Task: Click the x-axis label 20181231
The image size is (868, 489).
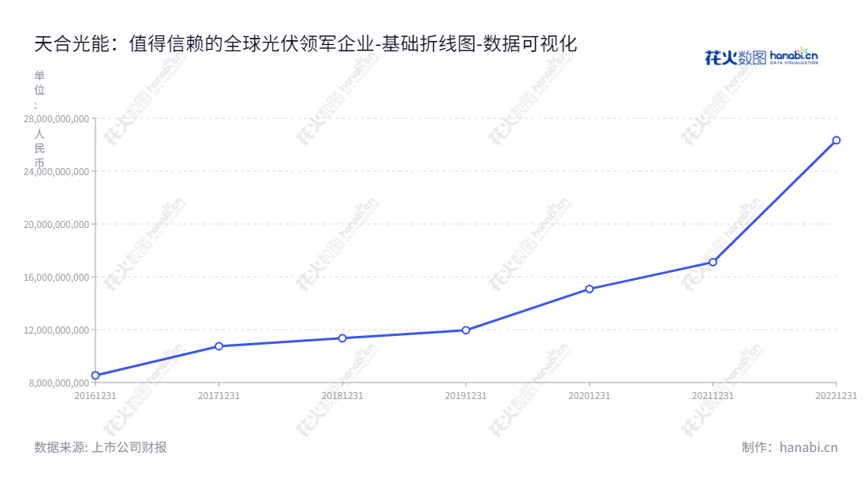Action: [x=342, y=396]
